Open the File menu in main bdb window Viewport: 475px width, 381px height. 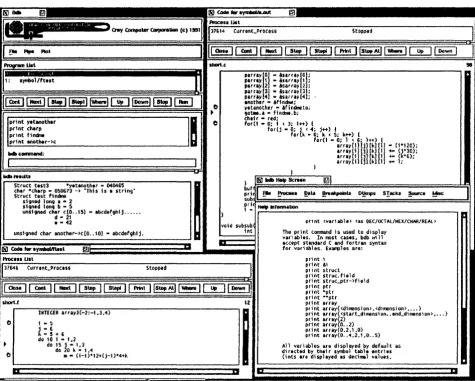pyautogui.click(x=13, y=52)
